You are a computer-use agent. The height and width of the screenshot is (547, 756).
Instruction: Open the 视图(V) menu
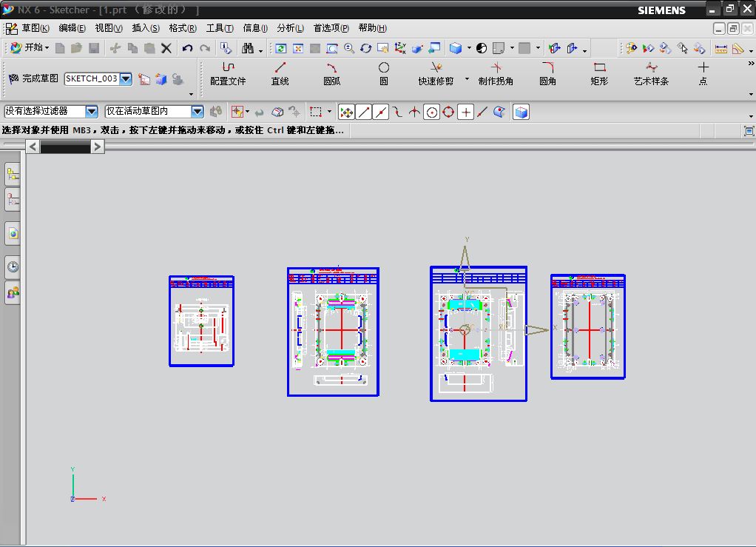[x=109, y=28]
